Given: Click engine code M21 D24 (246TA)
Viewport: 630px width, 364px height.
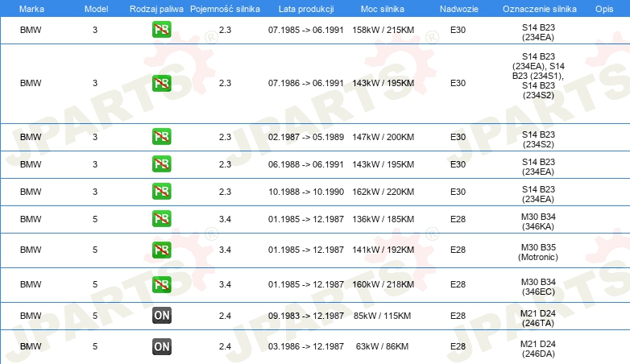Looking at the screenshot, I should pyautogui.click(x=538, y=318).
